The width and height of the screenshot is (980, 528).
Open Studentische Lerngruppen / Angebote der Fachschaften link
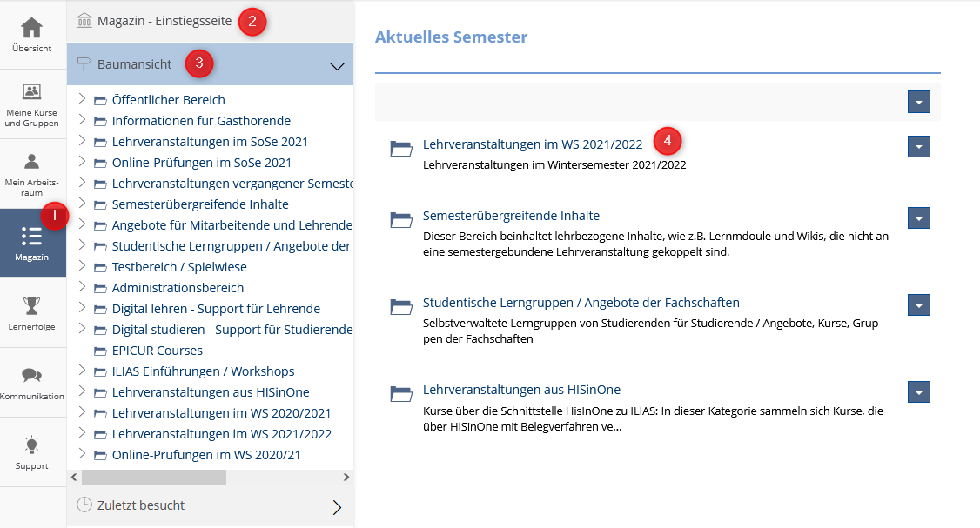[x=581, y=303]
